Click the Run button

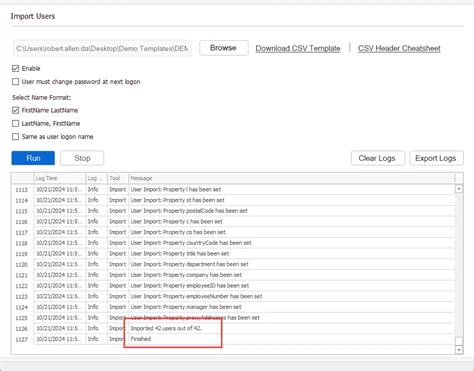coord(33,158)
